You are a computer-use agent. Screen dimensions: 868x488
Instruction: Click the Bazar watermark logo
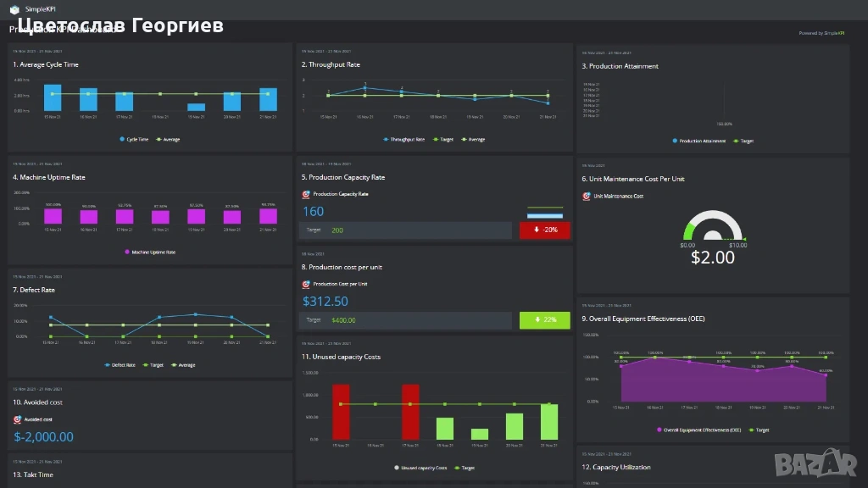(x=825, y=464)
